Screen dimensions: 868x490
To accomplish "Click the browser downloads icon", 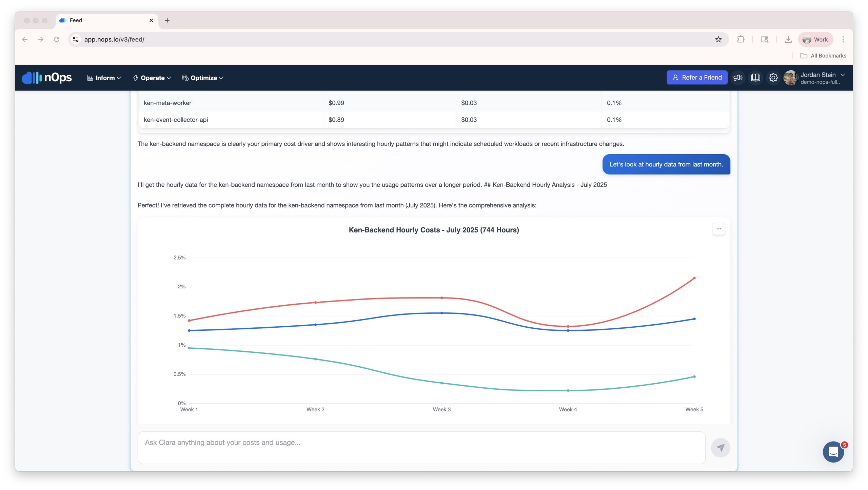I will [x=788, y=39].
